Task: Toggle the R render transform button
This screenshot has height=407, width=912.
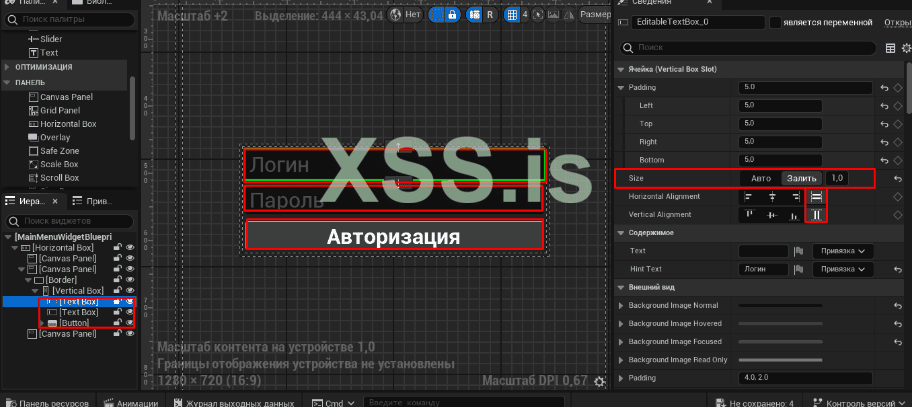Action: click(x=490, y=15)
